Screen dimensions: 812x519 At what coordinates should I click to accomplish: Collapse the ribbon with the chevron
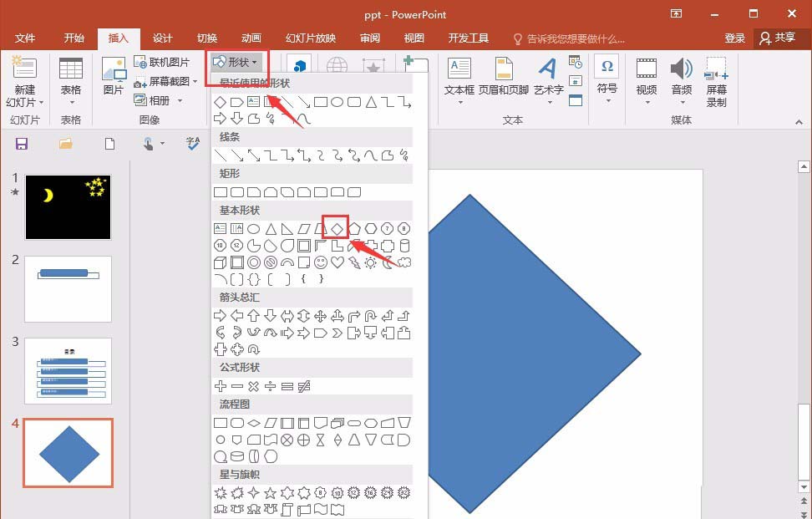(x=799, y=122)
